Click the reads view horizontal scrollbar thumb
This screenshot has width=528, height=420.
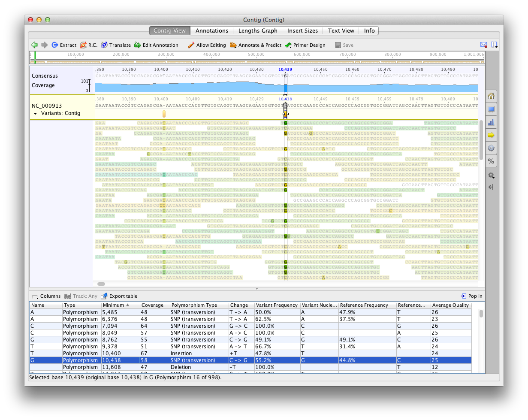(x=101, y=284)
